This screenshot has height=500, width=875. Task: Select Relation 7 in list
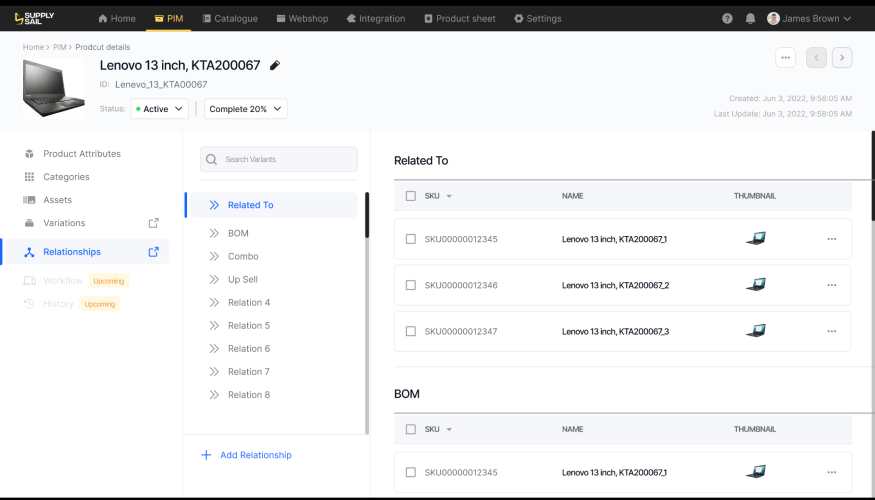[x=249, y=372]
